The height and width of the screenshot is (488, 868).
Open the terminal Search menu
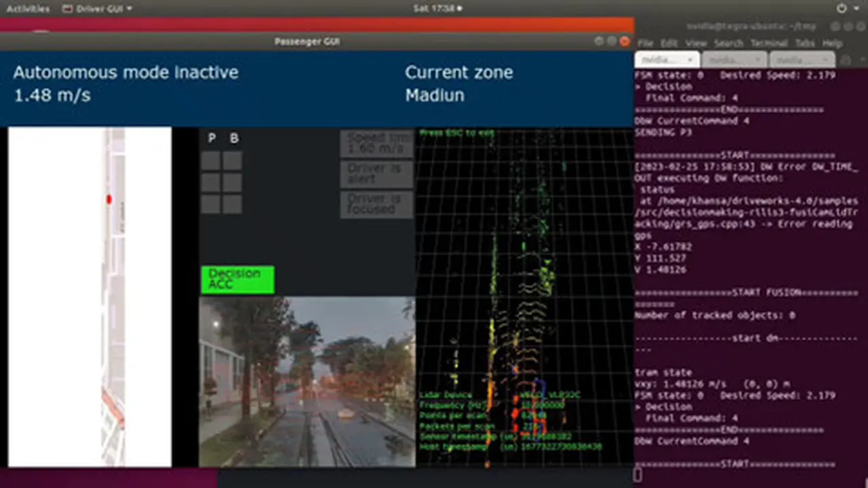point(728,43)
